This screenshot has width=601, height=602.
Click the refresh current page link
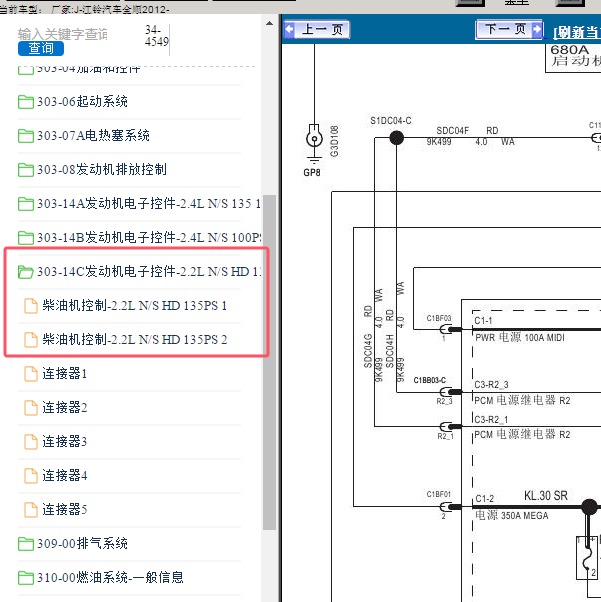[577, 33]
